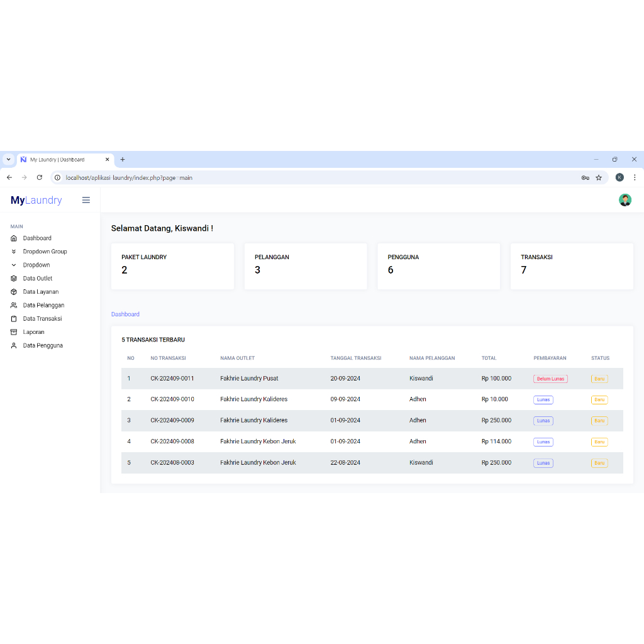Click the Data Outlet layers icon
644x644 pixels.
pyautogui.click(x=14, y=279)
